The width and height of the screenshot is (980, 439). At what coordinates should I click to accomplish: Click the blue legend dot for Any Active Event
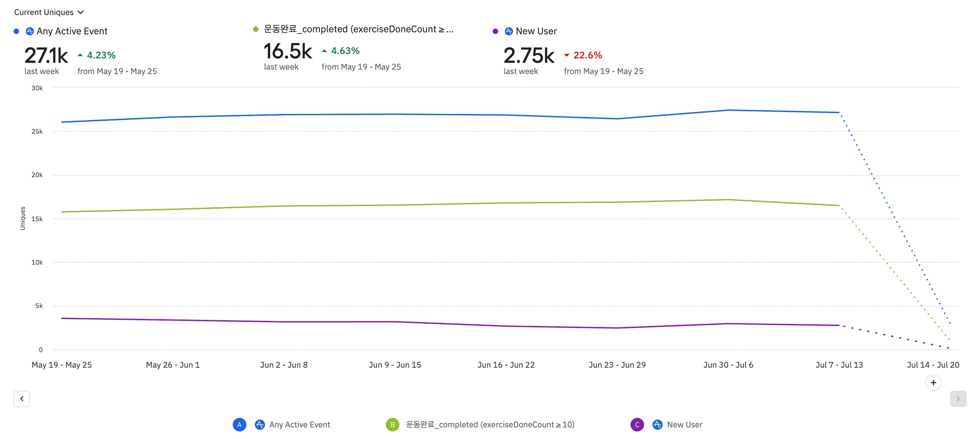pos(16,31)
